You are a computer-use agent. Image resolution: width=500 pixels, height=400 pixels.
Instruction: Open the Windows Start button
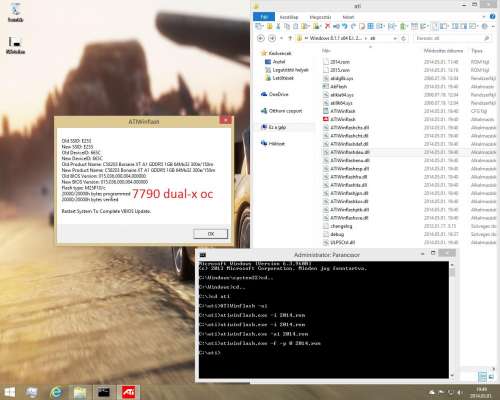(x=9, y=392)
